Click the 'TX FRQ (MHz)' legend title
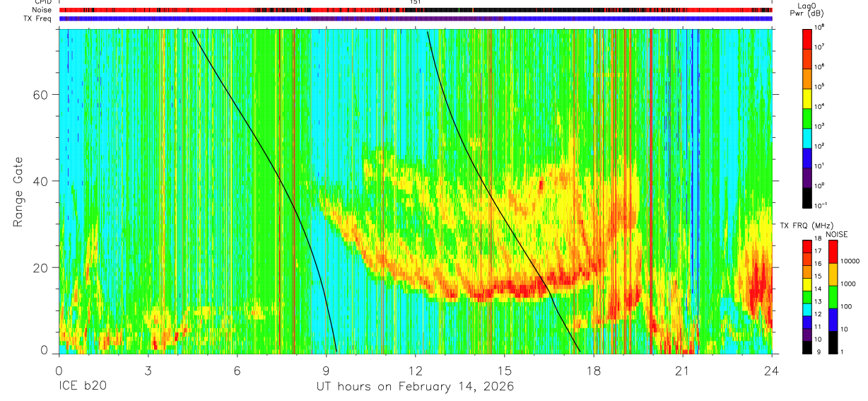This screenshot has width=868, height=401. (805, 225)
